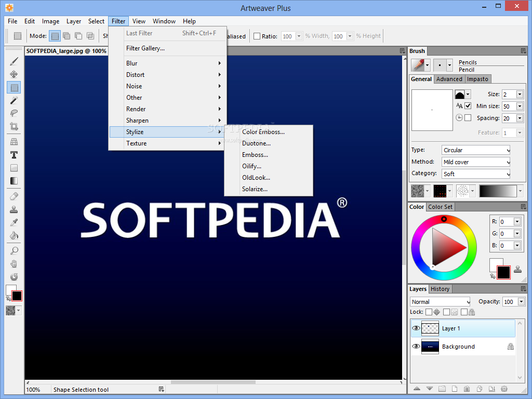Select the Zoom tool

14,251
